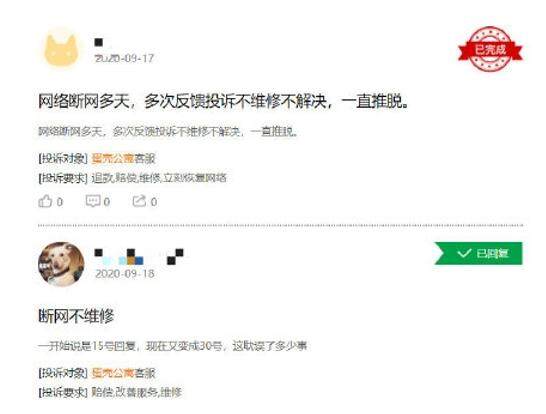This screenshot has height=414, width=546.
Task: Click the share arrow icon
Action: (x=139, y=201)
